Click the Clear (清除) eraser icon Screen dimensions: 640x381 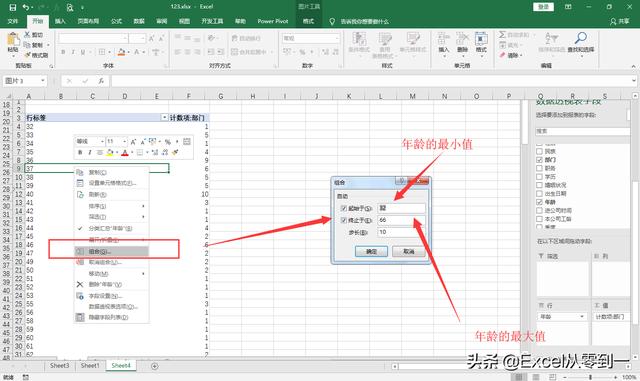[x=502, y=55]
